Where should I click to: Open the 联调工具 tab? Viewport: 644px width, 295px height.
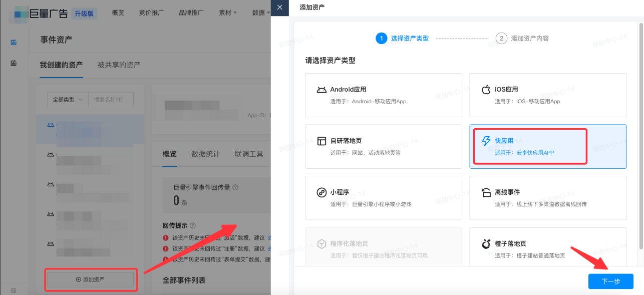pos(249,154)
